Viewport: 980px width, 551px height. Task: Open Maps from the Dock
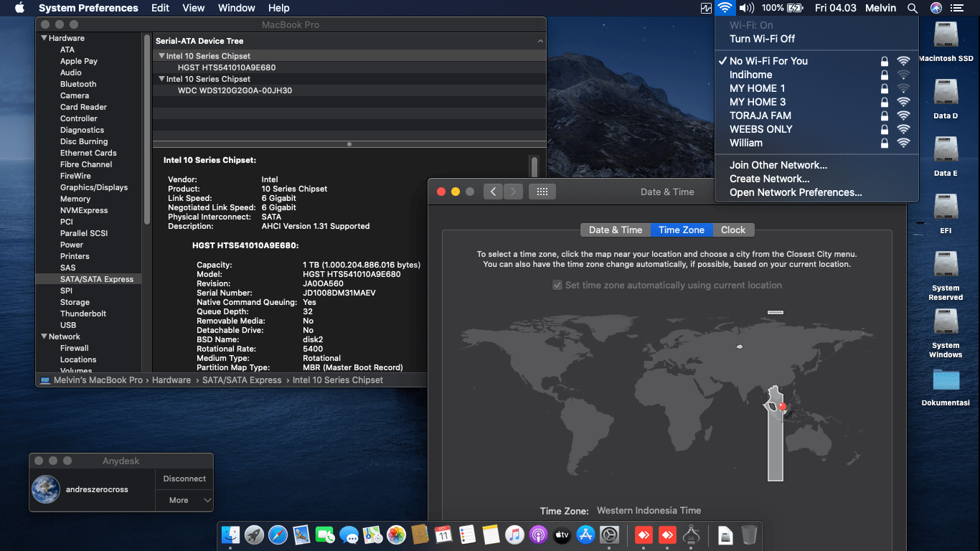[372, 534]
